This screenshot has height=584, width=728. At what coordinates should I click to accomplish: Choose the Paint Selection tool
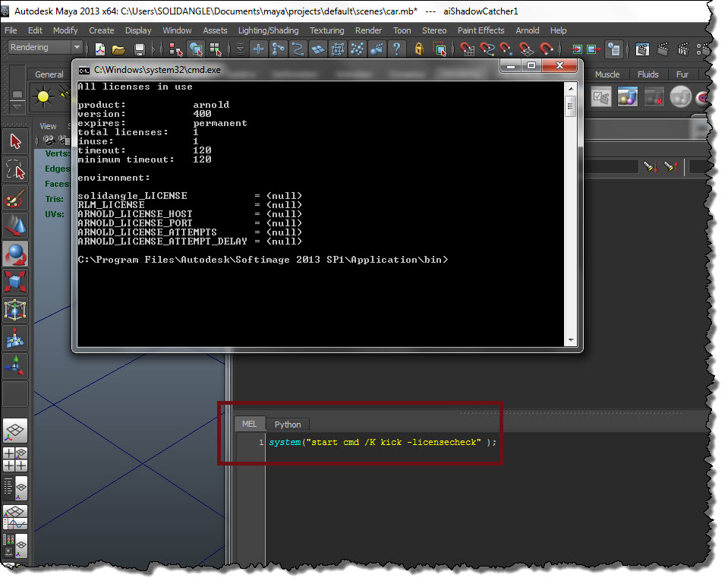16,198
